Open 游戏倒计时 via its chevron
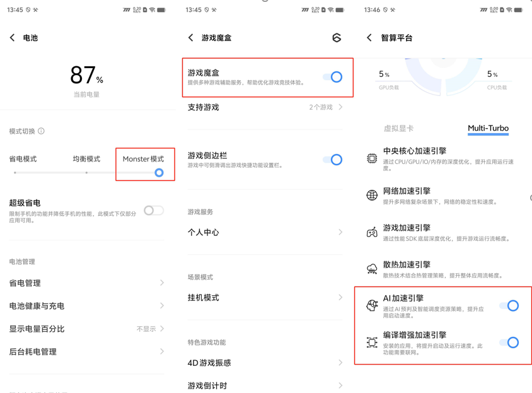This screenshot has width=532, height=393. (340, 385)
